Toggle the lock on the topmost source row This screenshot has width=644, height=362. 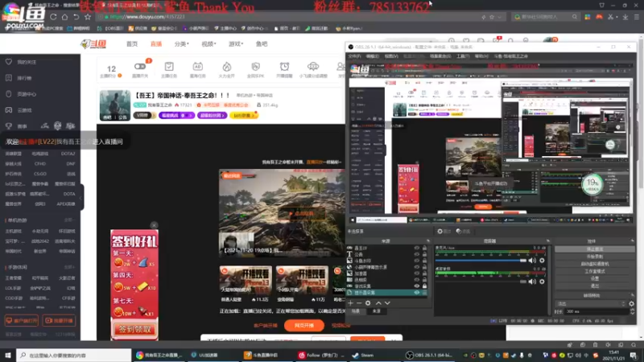pos(424,248)
